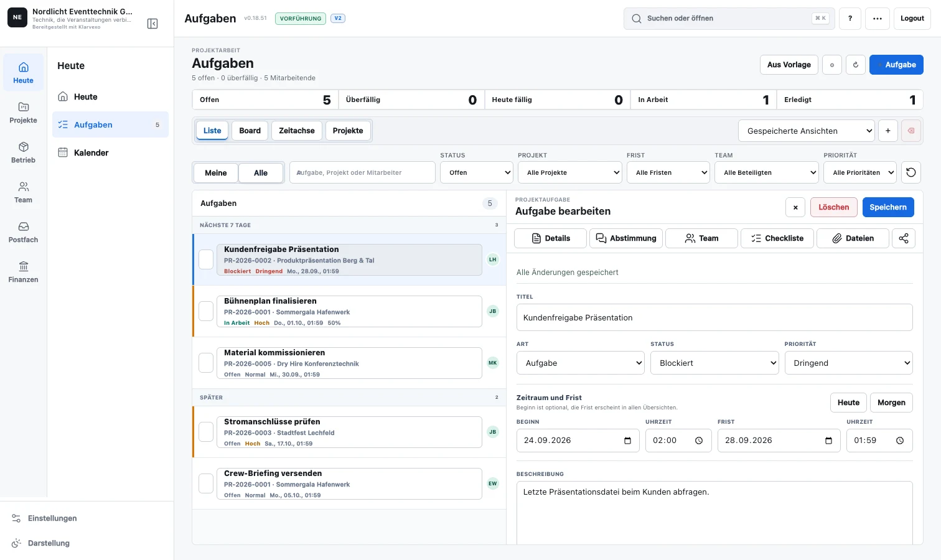941x560 pixels.
Task: Click the Titel input field
Action: 714,317
